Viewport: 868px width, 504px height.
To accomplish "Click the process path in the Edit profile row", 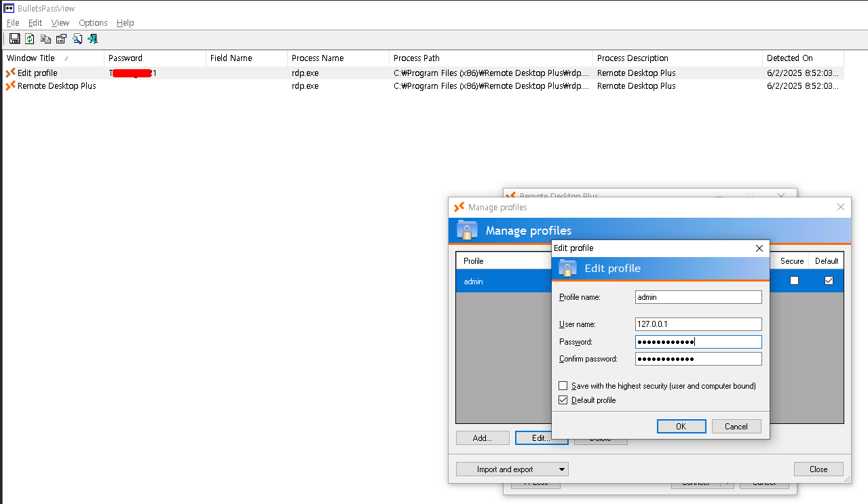I will pyautogui.click(x=491, y=73).
